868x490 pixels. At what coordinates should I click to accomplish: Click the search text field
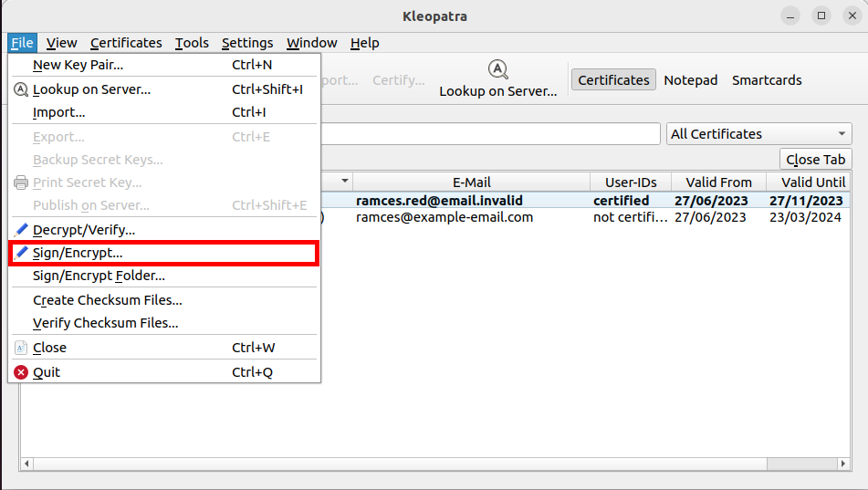[490, 134]
